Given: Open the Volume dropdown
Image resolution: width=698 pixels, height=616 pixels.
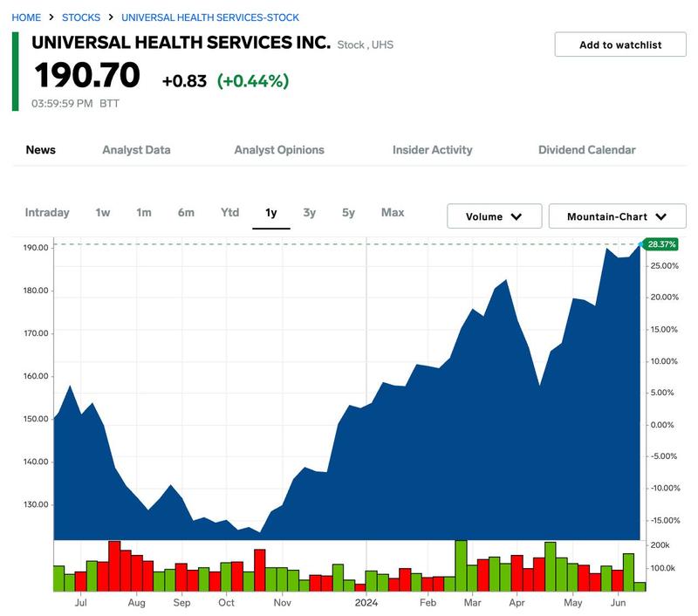Looking at the screenshot, I should point(494,216).
